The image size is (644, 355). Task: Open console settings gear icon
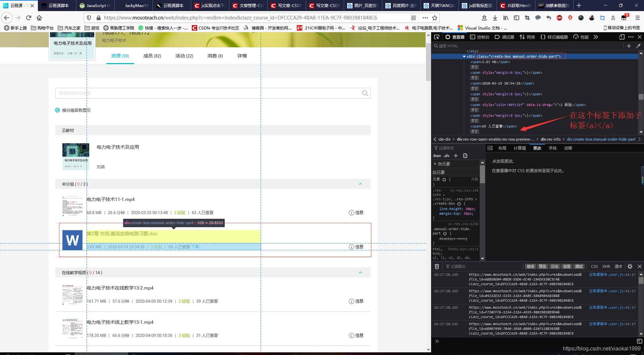pos(630,266)
